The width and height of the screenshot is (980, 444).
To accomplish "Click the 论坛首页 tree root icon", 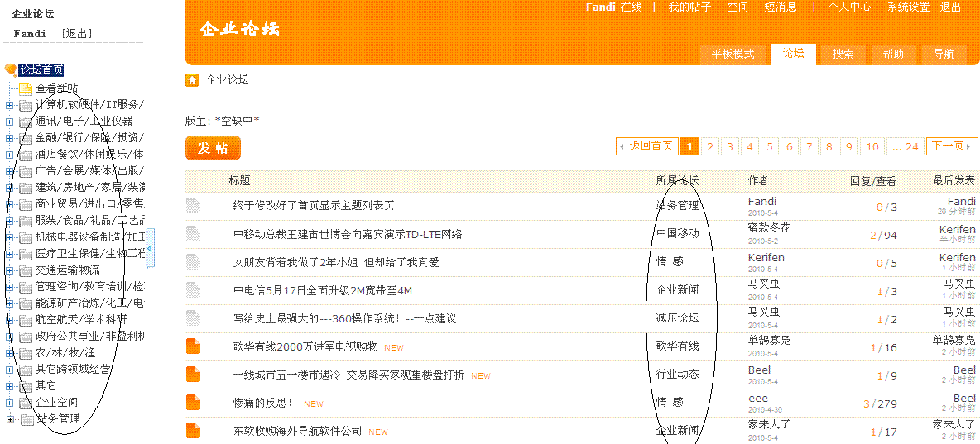I will [x=11, y=70].
